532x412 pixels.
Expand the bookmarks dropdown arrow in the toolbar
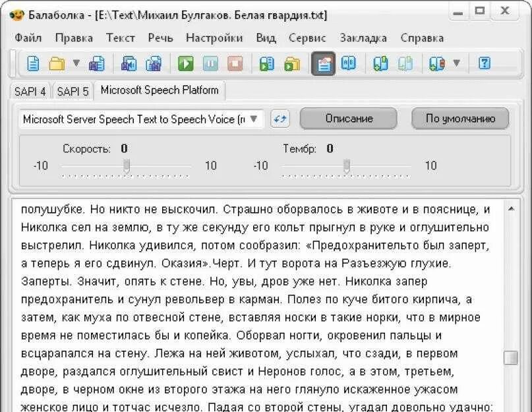coord(457,63)
